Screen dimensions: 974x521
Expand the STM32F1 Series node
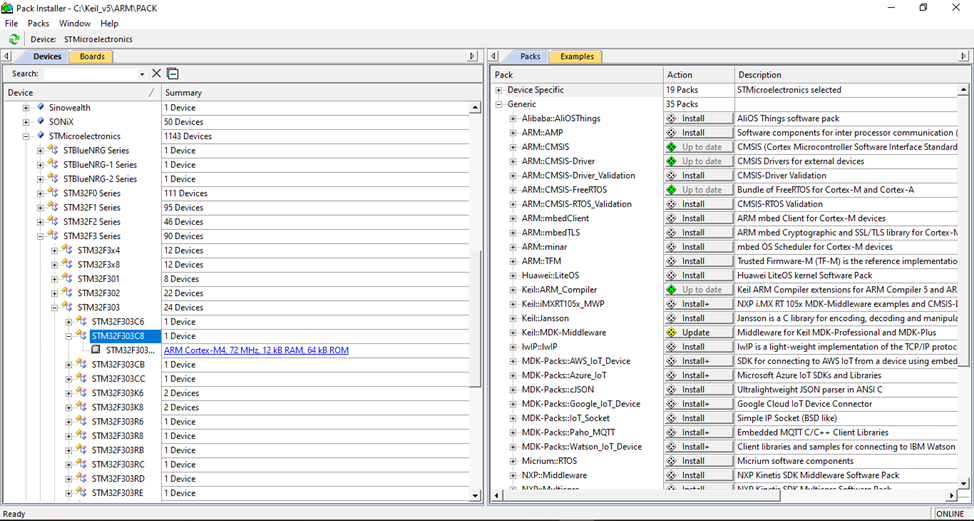point(40,208)
